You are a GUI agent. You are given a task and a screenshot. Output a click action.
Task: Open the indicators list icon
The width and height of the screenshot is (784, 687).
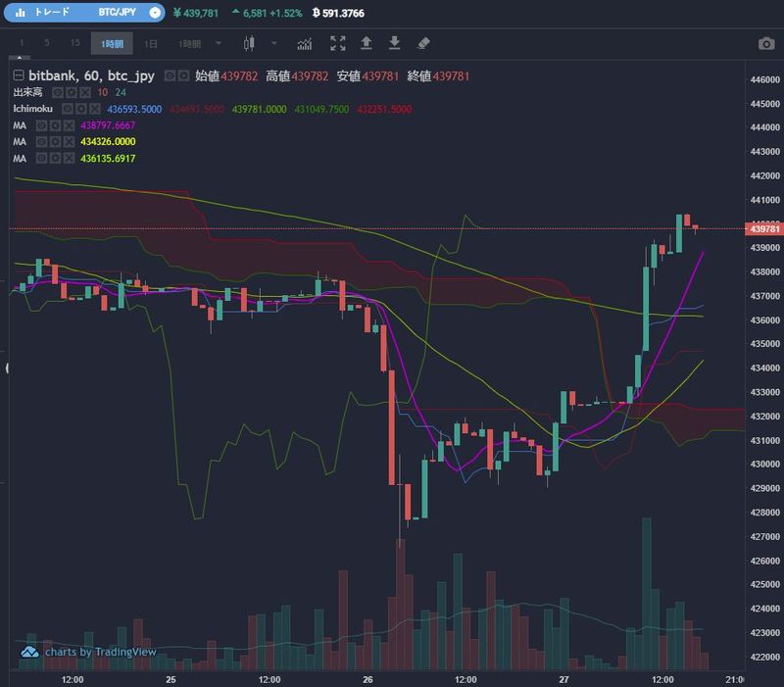point(305,44)
